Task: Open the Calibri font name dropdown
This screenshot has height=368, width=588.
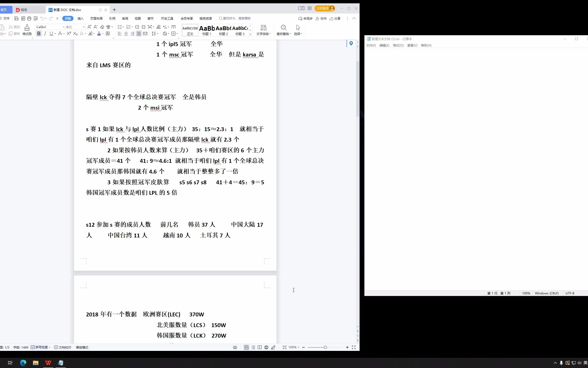Action: [64, 27]
